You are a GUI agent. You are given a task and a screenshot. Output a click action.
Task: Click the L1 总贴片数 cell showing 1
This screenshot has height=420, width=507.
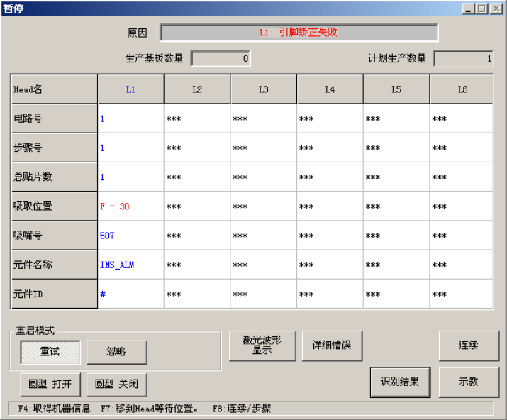[x=131, y=177]
